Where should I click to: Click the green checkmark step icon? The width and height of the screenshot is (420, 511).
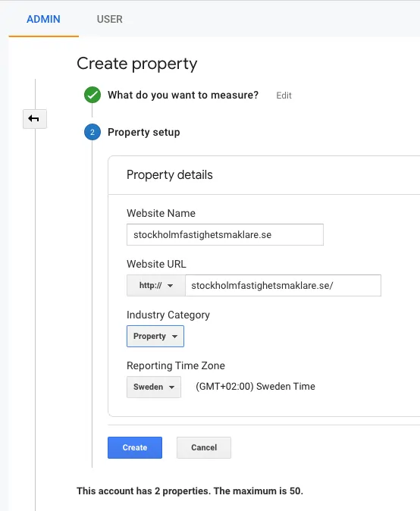point(92,95)
